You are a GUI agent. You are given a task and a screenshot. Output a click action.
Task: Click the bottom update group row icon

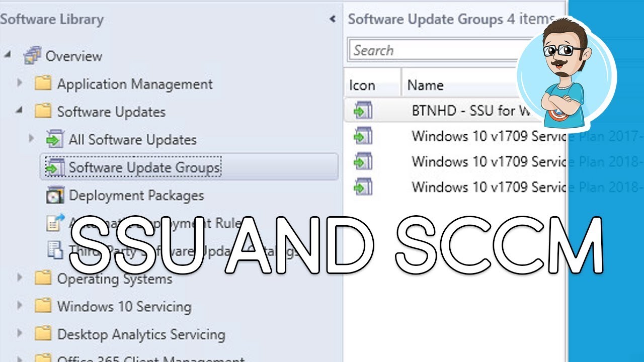click(x=363, y=187)
